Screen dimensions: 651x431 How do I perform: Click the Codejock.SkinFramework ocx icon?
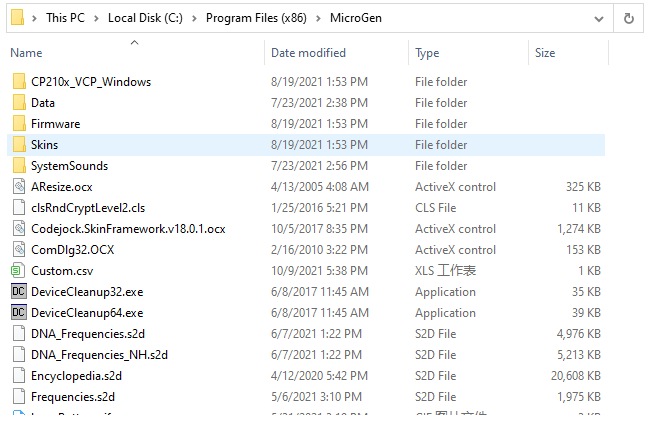[x=19, y=228]
